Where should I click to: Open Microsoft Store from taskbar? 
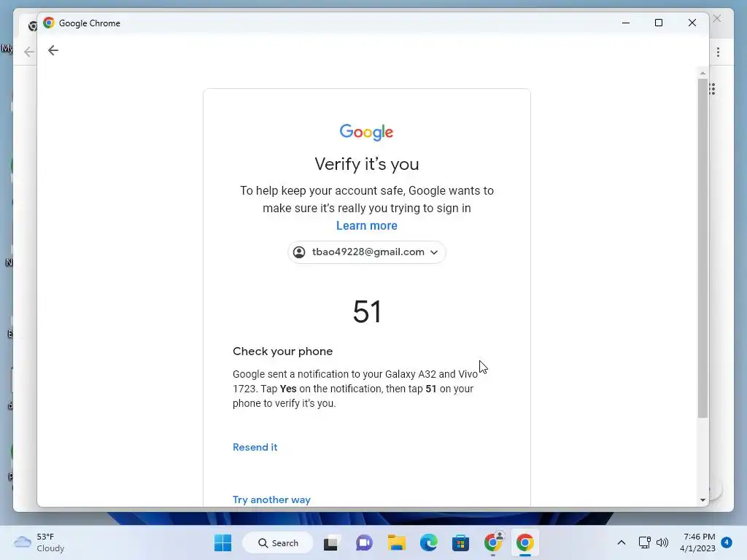(460, 542)
